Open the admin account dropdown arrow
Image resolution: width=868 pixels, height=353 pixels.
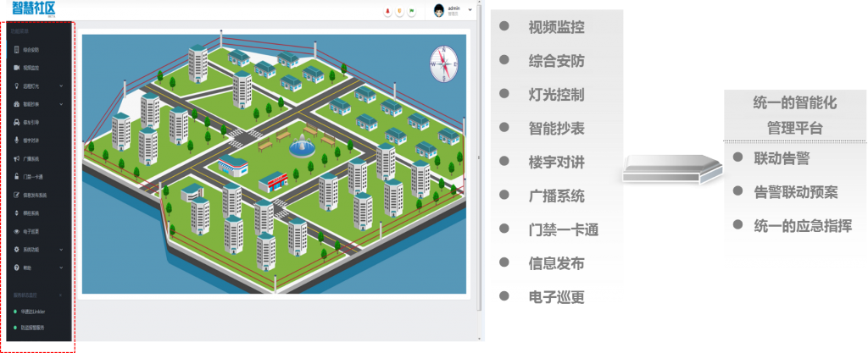point(470,9)
